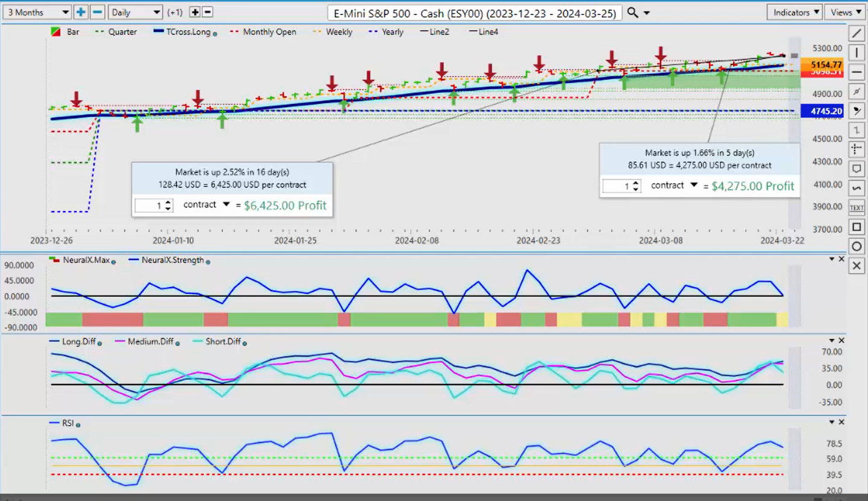The width and height of the screenshot is (868, 501).
Task: Select the step line tool
Action: point(857,130)
